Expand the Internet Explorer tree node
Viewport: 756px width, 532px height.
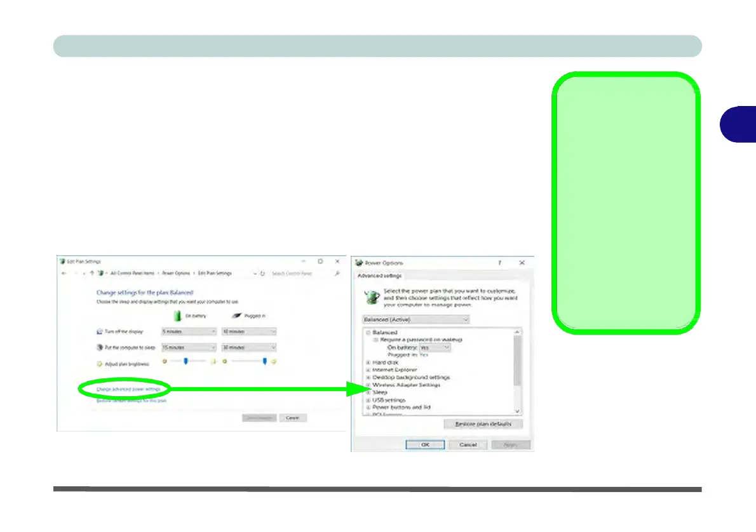point(368,369)
